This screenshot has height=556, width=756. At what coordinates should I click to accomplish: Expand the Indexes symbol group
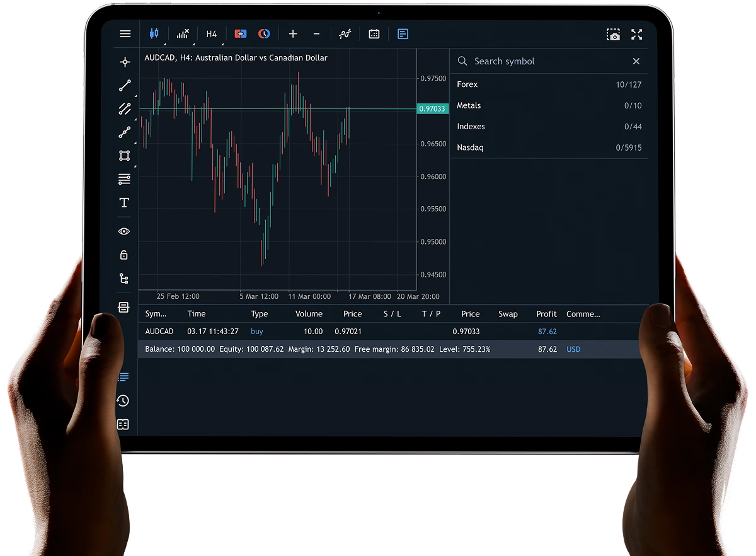[549, 127]
